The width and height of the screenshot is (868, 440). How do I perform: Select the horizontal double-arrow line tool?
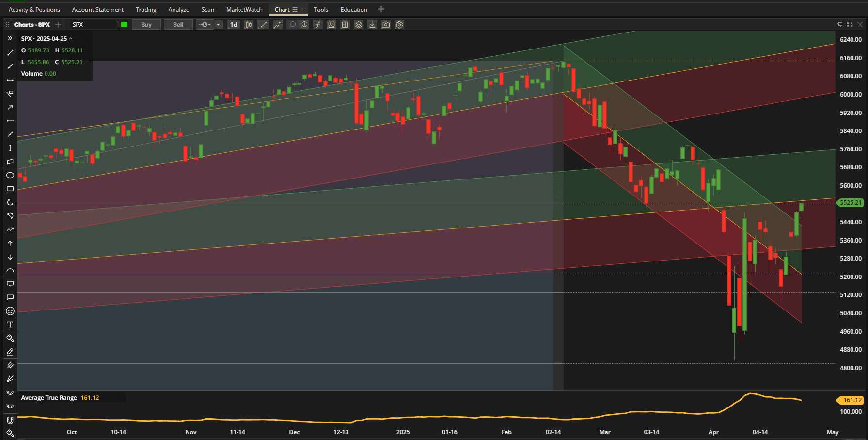10,80
